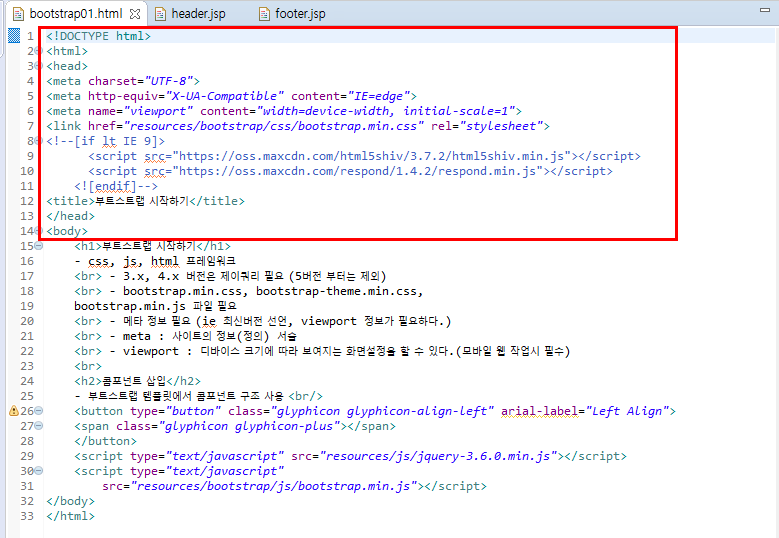
Task: Click the warning marker on line 26
Action: point(14,411)
